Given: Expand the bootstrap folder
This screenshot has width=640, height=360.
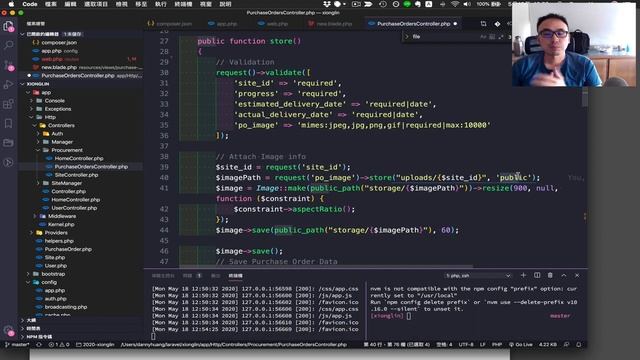Looking at the screenshot, I should tap(29, 274).
